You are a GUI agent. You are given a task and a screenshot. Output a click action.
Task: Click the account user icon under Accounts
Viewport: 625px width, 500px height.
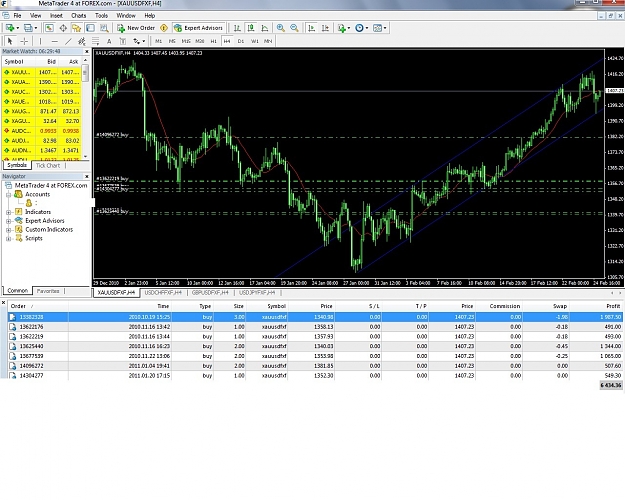click(x=29, y=203)
